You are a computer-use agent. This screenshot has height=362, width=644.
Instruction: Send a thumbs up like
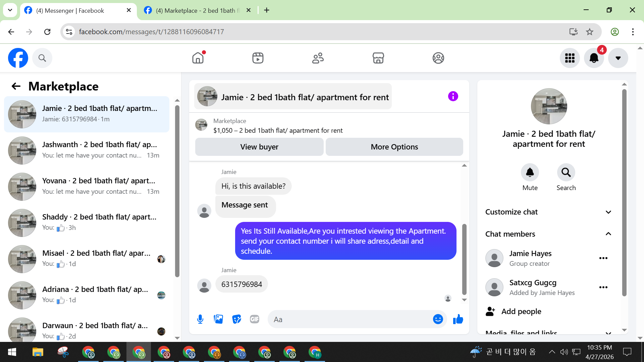(458, 319)
